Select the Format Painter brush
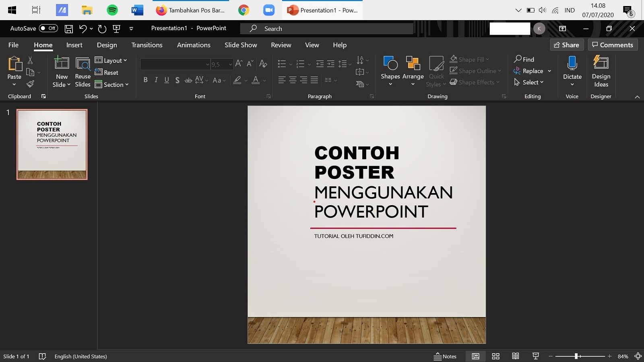Viewport: 644px width, 362px height. [x=30, y=84]
